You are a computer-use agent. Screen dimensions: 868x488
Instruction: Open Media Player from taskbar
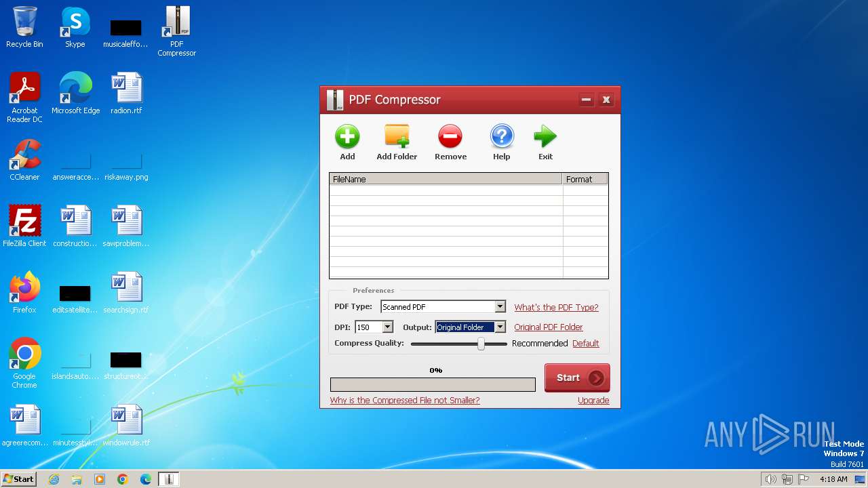(x=100, y=479)
